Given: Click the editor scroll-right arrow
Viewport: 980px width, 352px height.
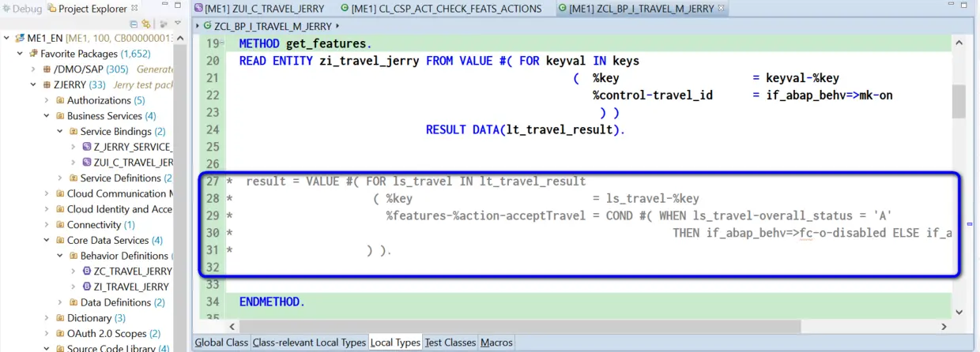Looking at the screenshot, I should pyautogui.click(x=944, y=327).
